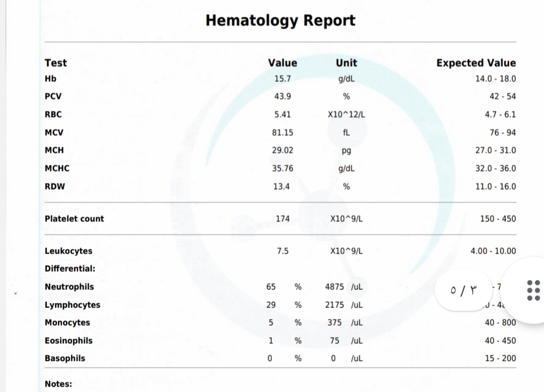The image size is (544, 392).
Task: Select expected range 76 - 94
Action: 503,132
